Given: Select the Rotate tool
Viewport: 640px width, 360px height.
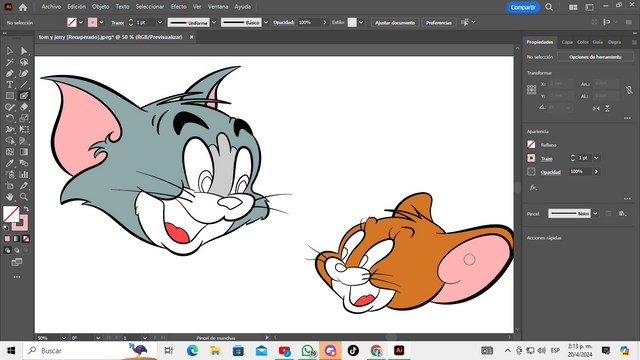Looking at the screenshot, I should click(10, 118).
